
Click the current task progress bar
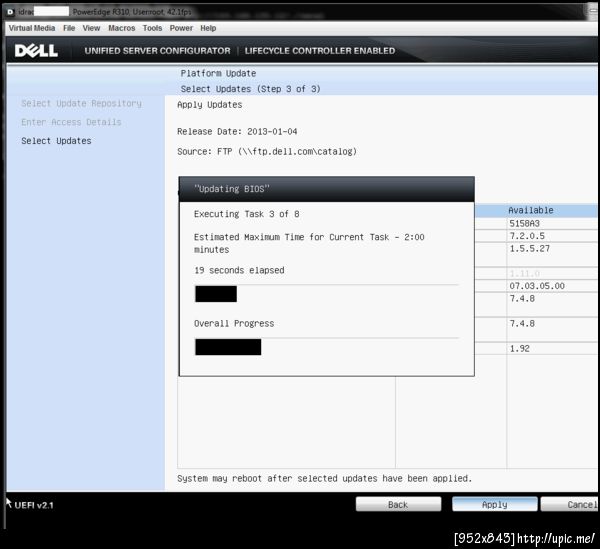point(327,294)
